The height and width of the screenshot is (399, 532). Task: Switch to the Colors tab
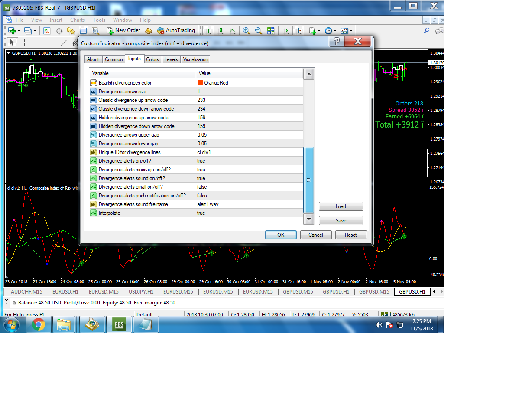[x=152, y=59]
